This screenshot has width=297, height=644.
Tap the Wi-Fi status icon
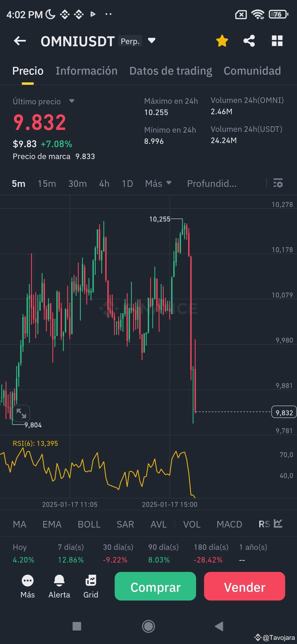point(258,14)
